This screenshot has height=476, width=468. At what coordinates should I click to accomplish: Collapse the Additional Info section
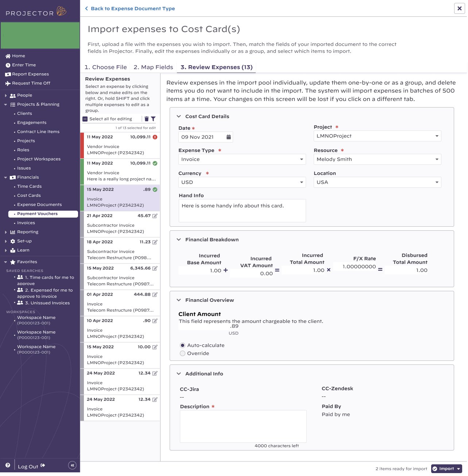coord(179,374)
